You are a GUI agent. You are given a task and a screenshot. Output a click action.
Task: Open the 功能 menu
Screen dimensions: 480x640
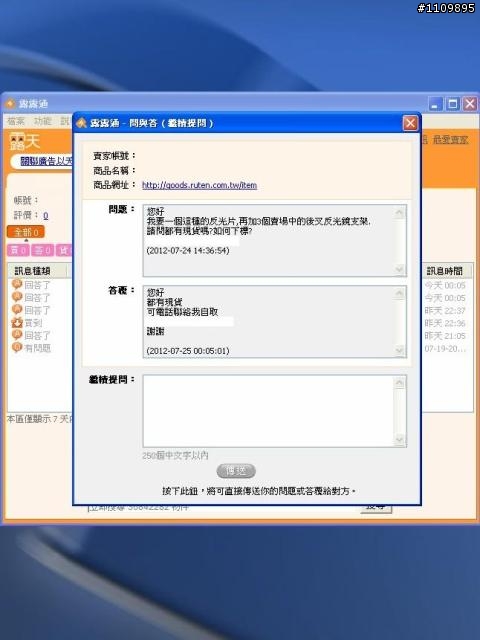coord(42,121)
